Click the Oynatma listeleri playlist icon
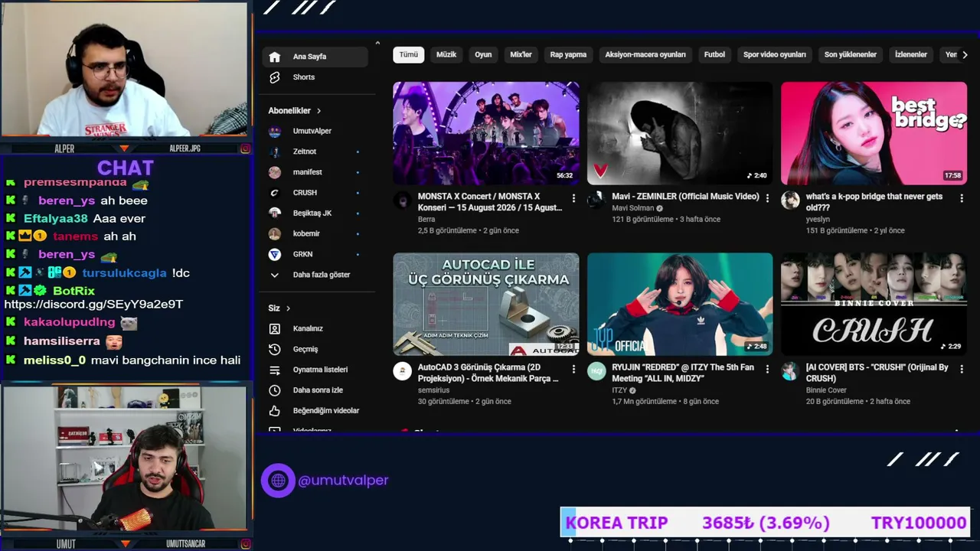The image size is (980, 551). pyautogui.click(x=275, y=370)
